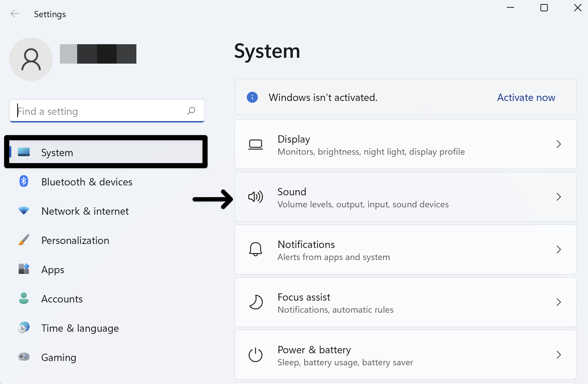Image resolution: width=588 pixels, height=384 pixels.
Task: Click the System page heading
Action: click(x=267, y=51)
